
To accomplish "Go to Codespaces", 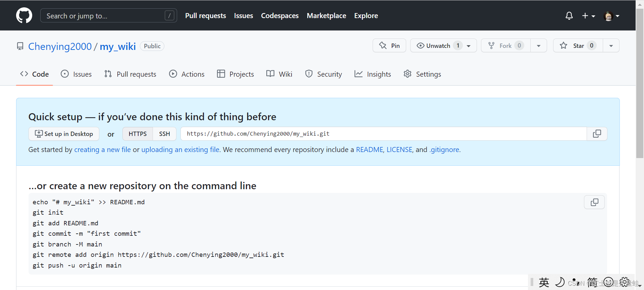I will tap(280, 15).
